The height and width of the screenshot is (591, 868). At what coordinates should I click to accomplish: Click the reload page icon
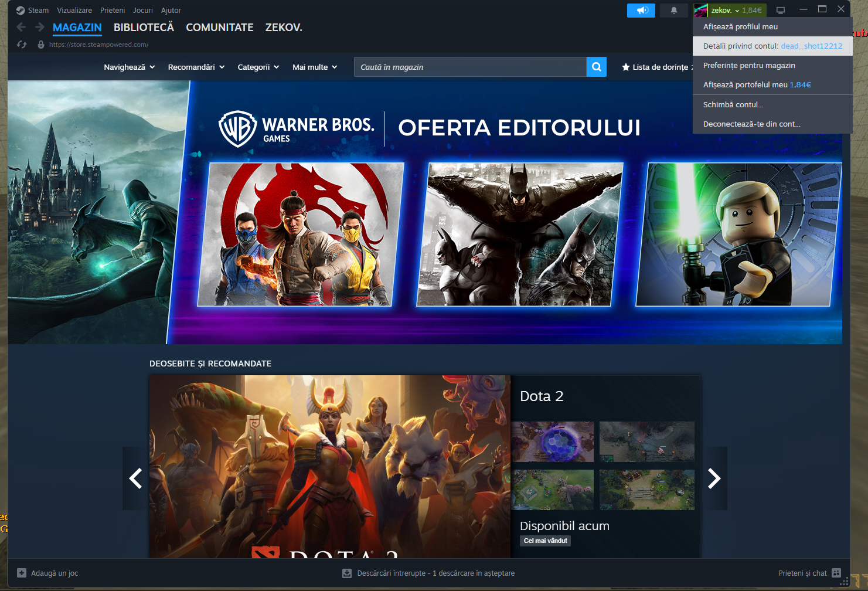coord(22,45)
